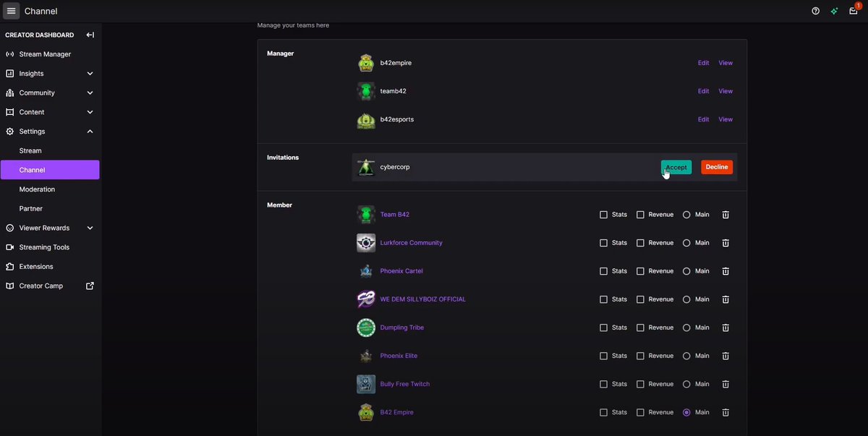
Task: Open WE DEM SILLYBOIZ OFFICIAL link
Action: [422, 299]
